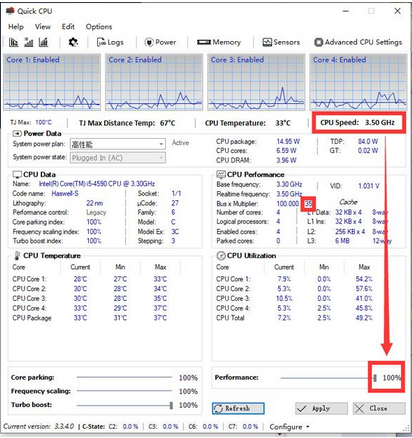Open the Configure dropdown in the status bar
Viewport: 412px width, 438px height.
click(289, 427)
